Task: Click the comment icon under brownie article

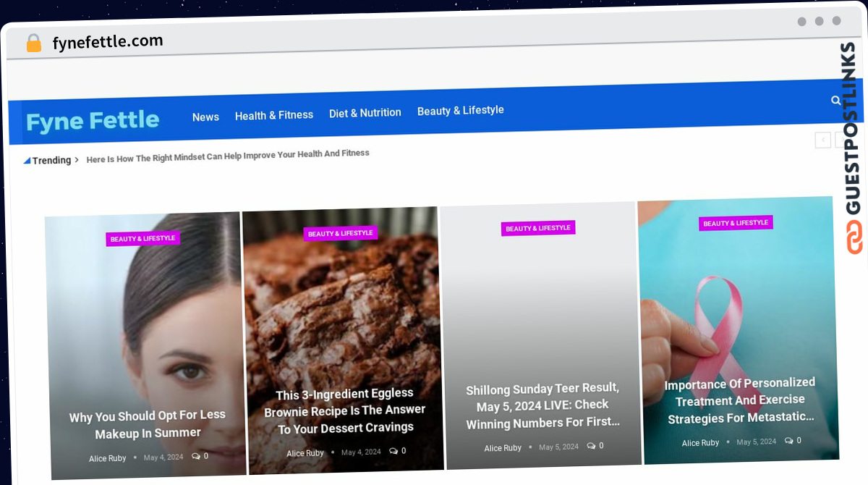Action: [x=393, y=451]
